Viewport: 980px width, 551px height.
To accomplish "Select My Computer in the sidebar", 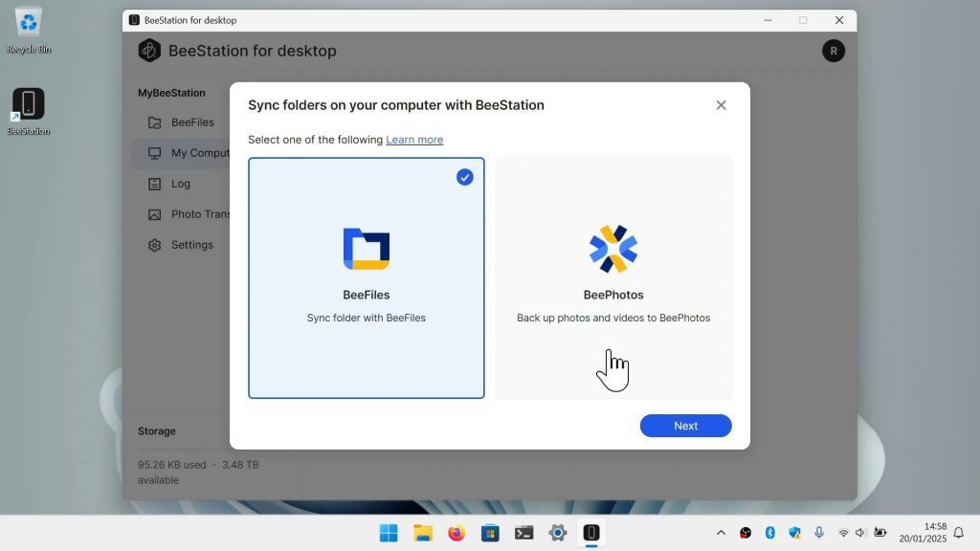I will coord(181,153).
